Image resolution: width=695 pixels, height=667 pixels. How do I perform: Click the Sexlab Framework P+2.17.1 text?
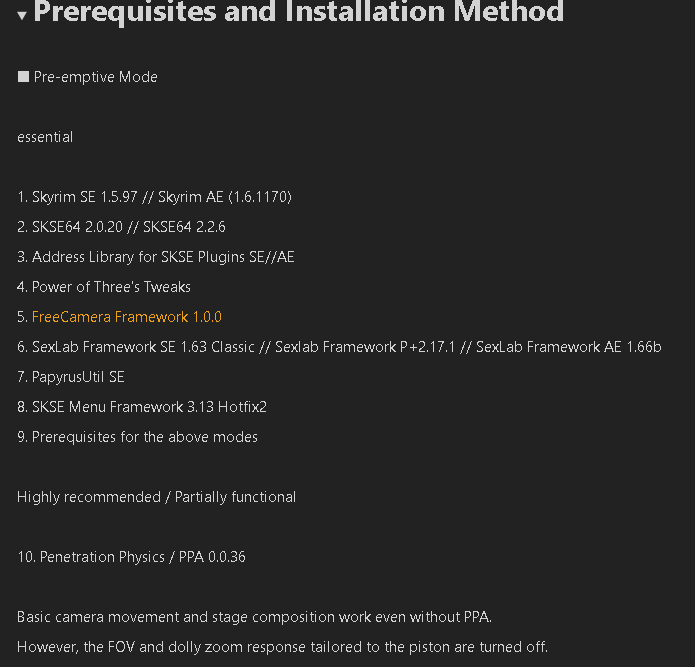(365, 347)
